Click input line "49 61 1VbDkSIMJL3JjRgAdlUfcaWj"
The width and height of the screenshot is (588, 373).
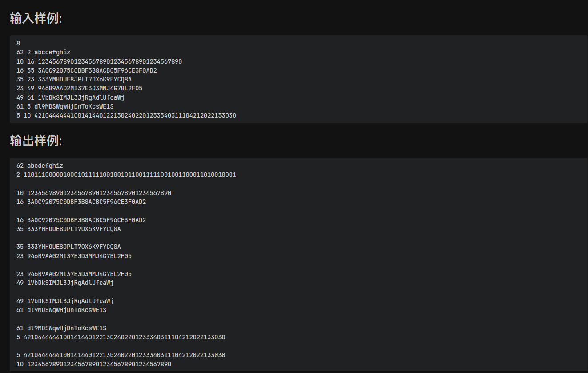70,97
